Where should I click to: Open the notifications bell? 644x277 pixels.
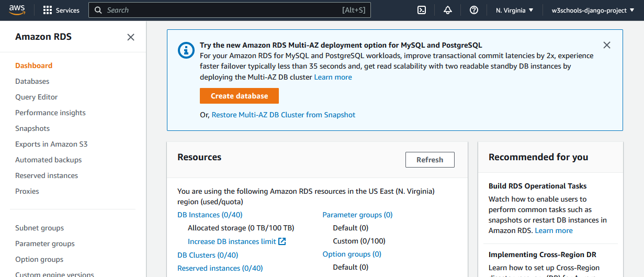(448, 10)
